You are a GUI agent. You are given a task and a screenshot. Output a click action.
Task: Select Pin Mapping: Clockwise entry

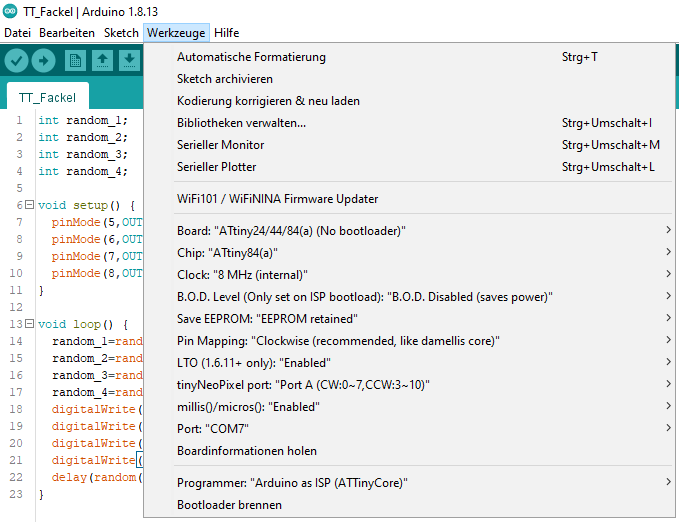tap(409, 341)
